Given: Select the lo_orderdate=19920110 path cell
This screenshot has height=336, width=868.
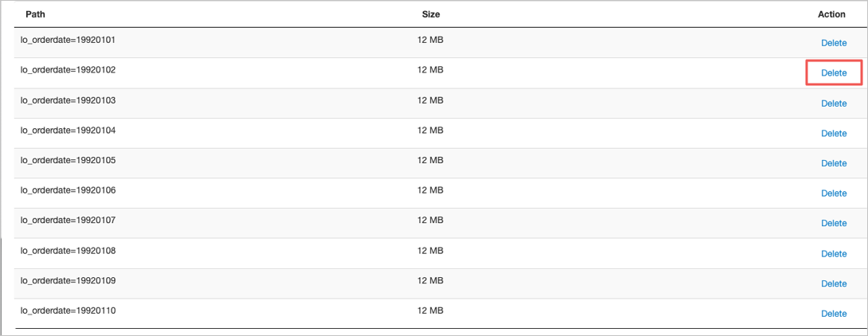Looking at the screenshot, I should [68, 311].
